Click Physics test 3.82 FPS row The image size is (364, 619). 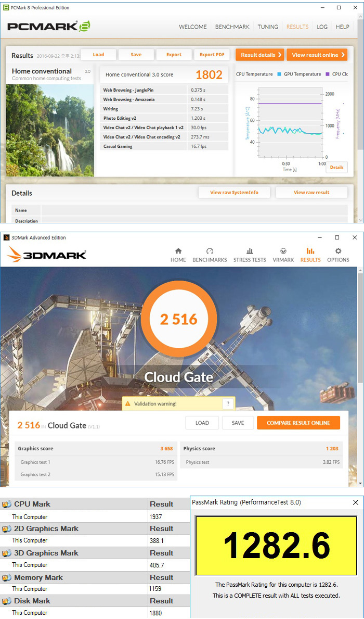(x=262, y=462)
